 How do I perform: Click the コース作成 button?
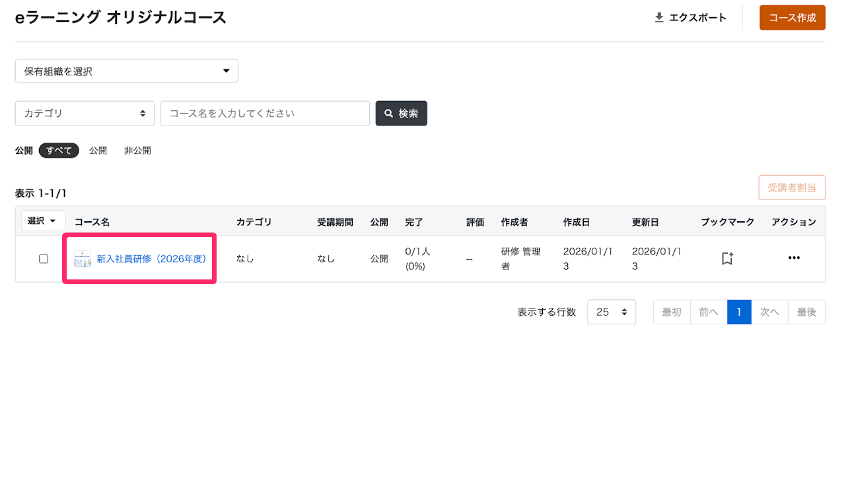(793, 18)
